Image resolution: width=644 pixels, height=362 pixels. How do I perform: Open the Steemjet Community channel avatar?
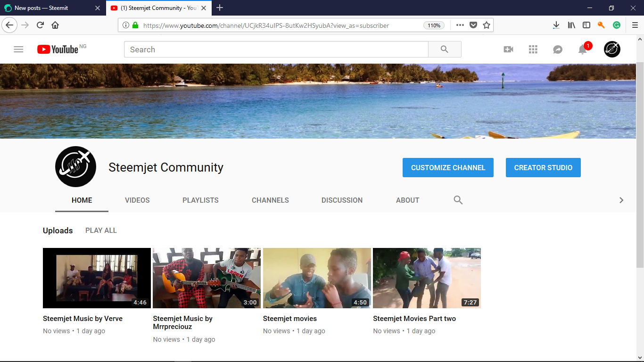tap(75, 166)
